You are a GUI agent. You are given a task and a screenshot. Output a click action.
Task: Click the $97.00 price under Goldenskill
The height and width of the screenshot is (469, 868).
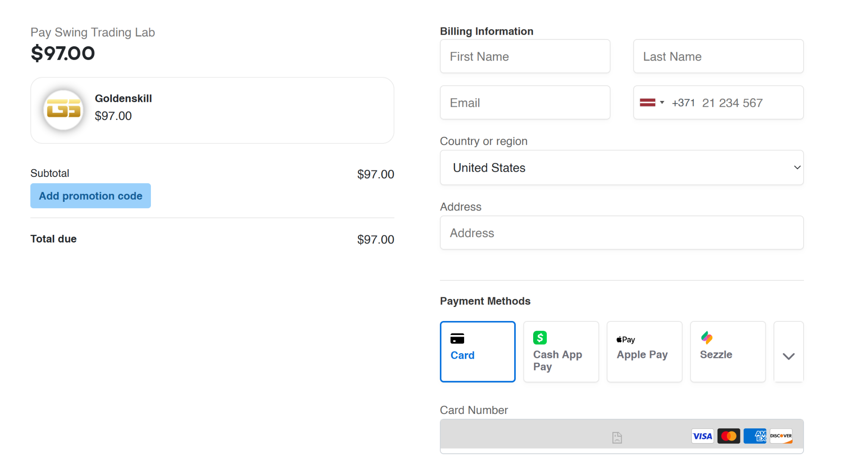tap(113, 116)
